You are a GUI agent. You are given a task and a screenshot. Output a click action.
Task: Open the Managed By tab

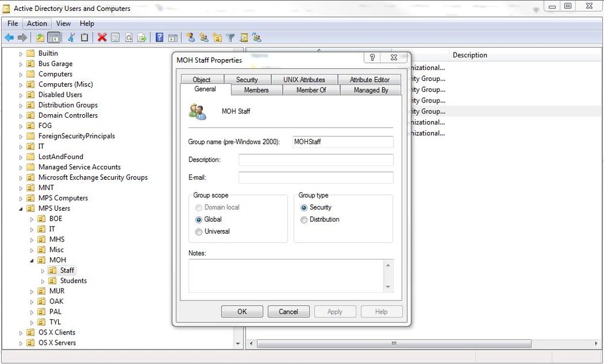tap(371, 90)
